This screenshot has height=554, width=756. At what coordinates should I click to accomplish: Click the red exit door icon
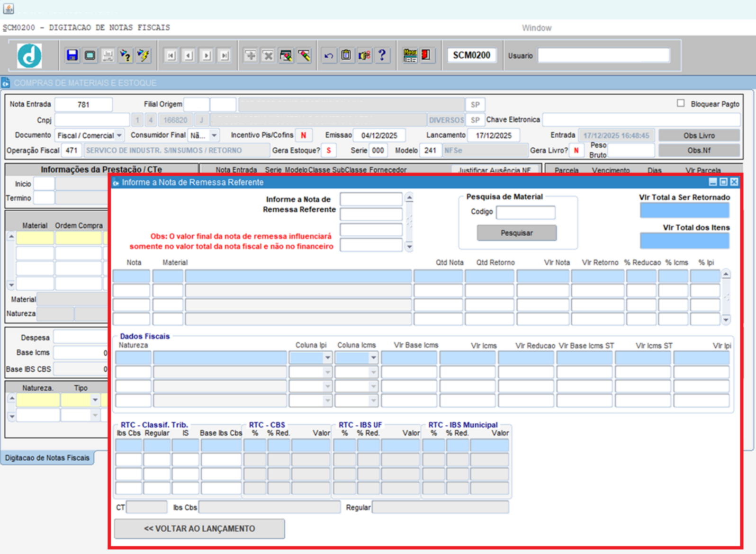[x=426, y=55]
